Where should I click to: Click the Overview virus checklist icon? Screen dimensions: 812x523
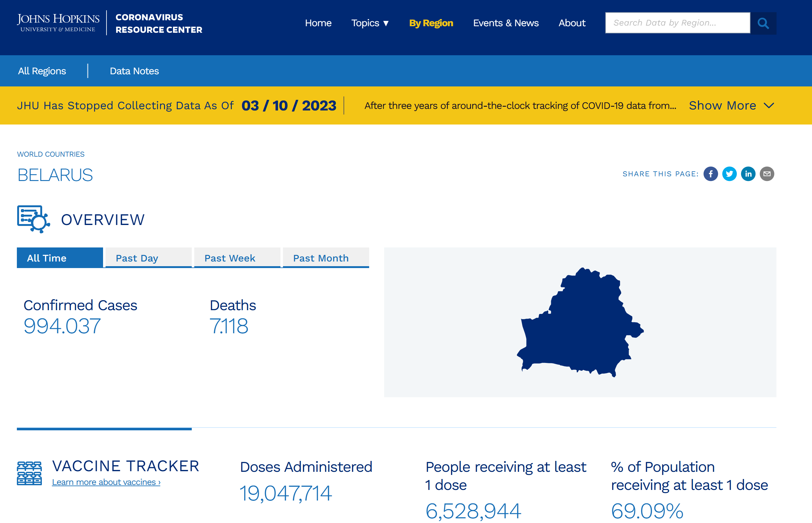(x=33, y=219)
